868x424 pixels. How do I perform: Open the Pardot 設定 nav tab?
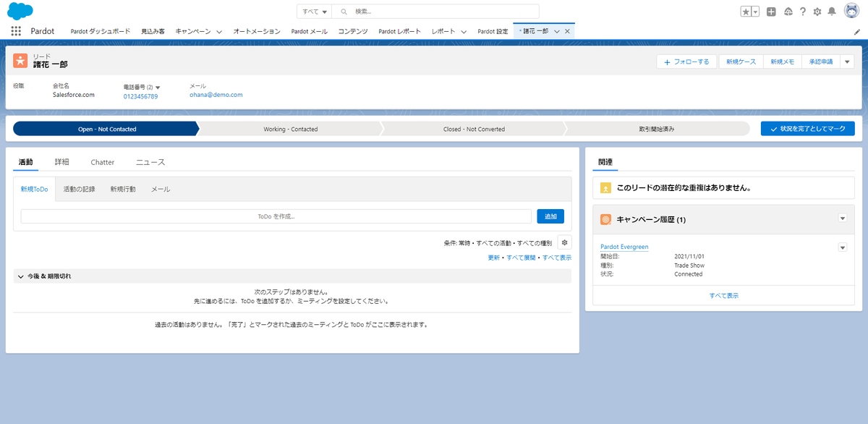click(493, 32)
